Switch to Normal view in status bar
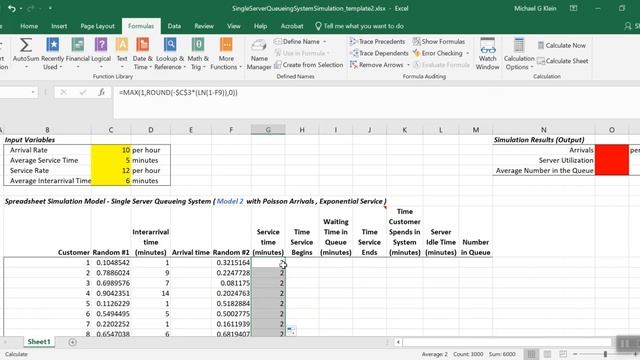The image size is (640, 360). pos(531,354)
